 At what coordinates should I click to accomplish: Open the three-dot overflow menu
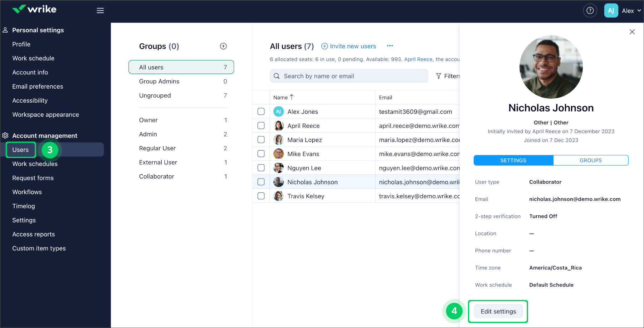[390, 46]
